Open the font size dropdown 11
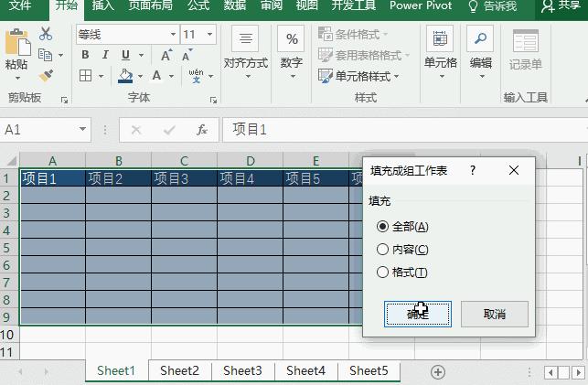 pos(209,35)
